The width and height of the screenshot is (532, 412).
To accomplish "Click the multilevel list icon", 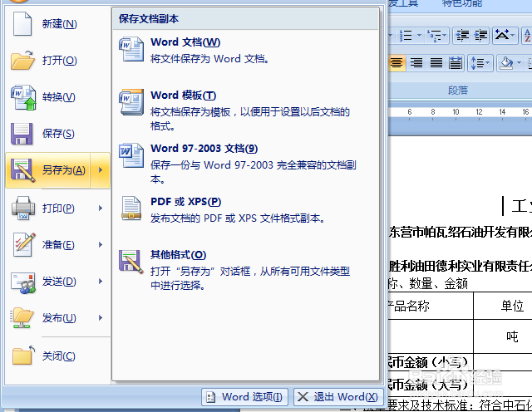I will click(434, 35).
